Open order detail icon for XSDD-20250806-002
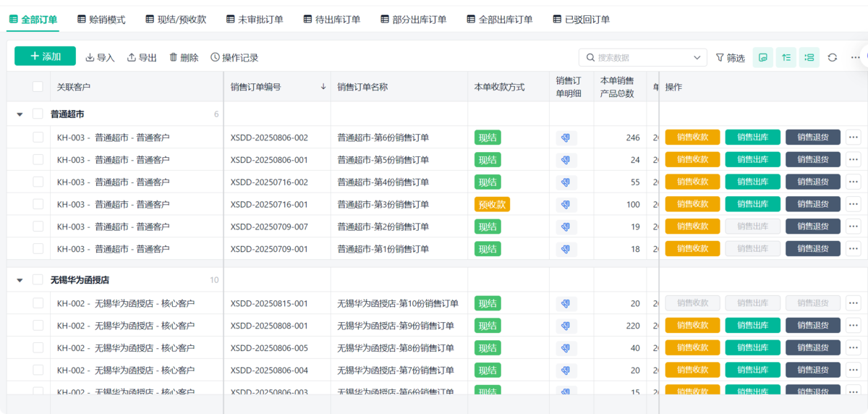 [x=566, y=138]
